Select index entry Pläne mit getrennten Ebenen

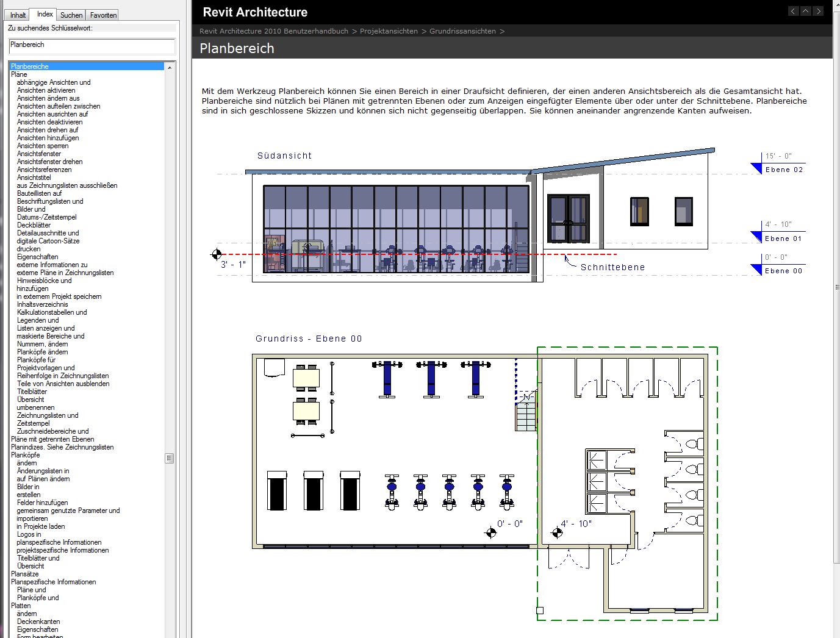[52, 439]
